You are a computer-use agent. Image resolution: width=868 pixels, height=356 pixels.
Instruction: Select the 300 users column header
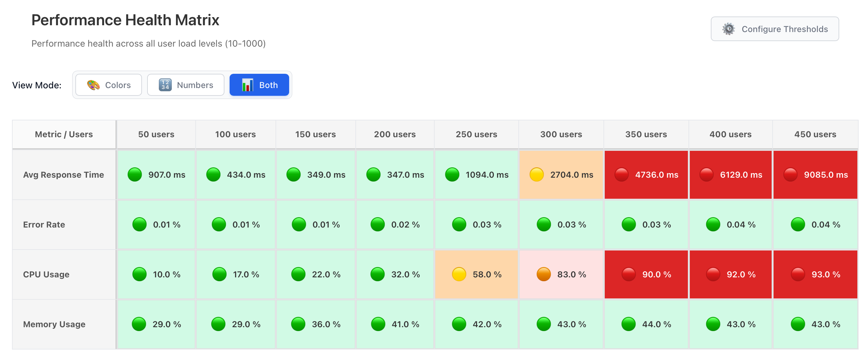(561, 134)
